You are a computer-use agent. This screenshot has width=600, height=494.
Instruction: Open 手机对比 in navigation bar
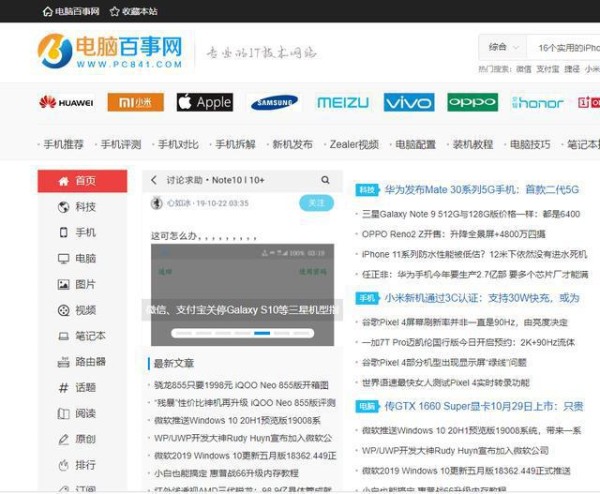click(178, 144)
